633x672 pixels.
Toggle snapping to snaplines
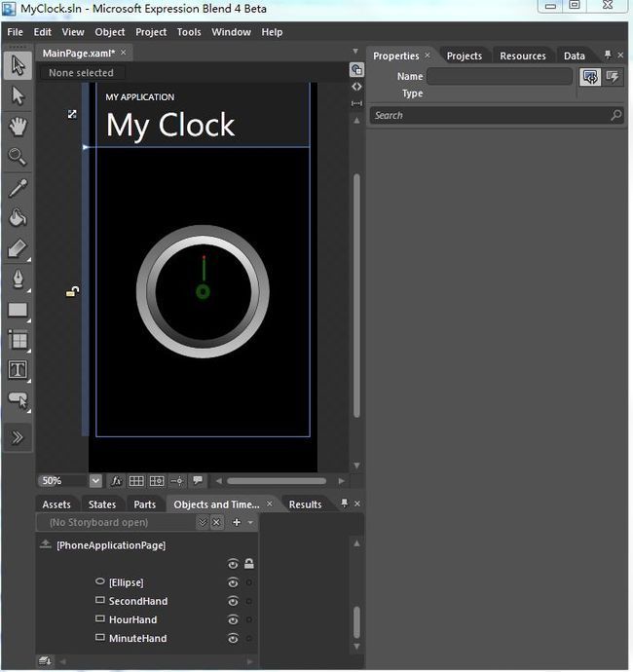[176, 481]
